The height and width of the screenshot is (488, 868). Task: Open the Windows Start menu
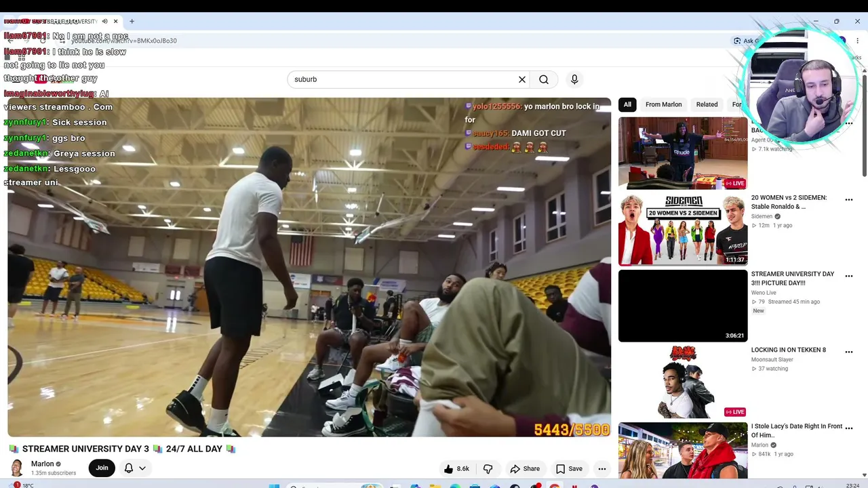pos(274,485)
